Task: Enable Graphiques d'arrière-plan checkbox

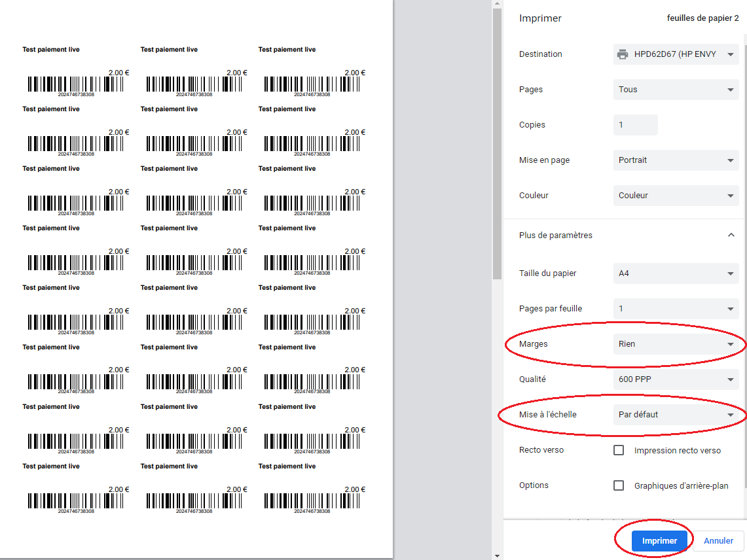Action: point(619,485)
